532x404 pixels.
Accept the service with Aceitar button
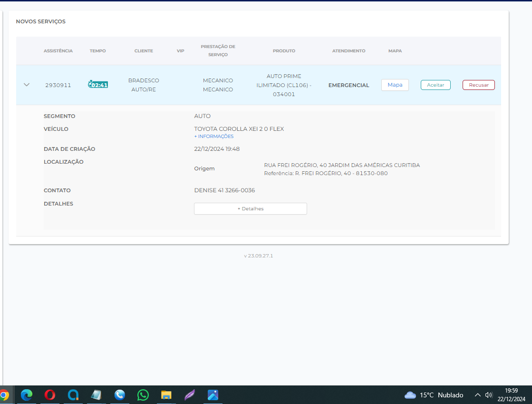pos(435,85)
